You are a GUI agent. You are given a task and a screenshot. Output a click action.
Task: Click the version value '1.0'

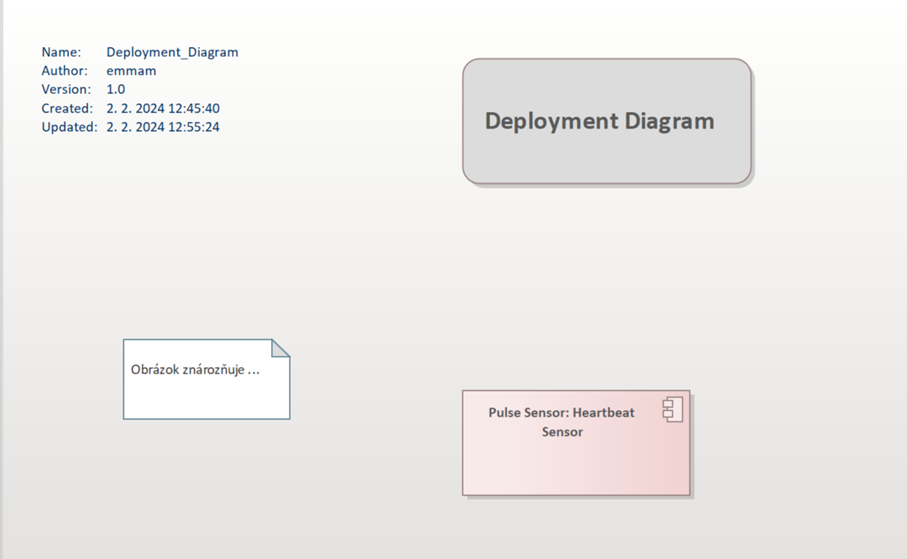pyautogui.click(x=116, y=89)
